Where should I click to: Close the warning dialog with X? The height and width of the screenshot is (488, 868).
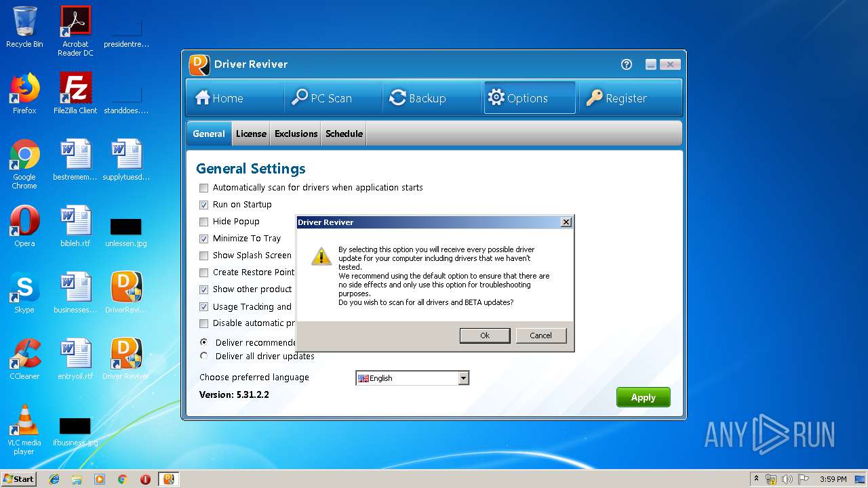coord(566,222)
